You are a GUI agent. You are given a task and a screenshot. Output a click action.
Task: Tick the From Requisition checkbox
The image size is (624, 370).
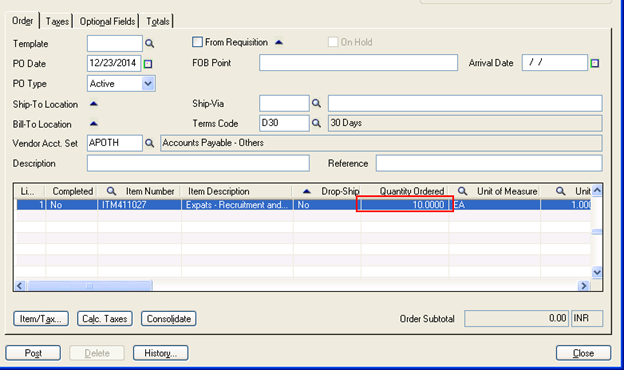click(197, 42)
